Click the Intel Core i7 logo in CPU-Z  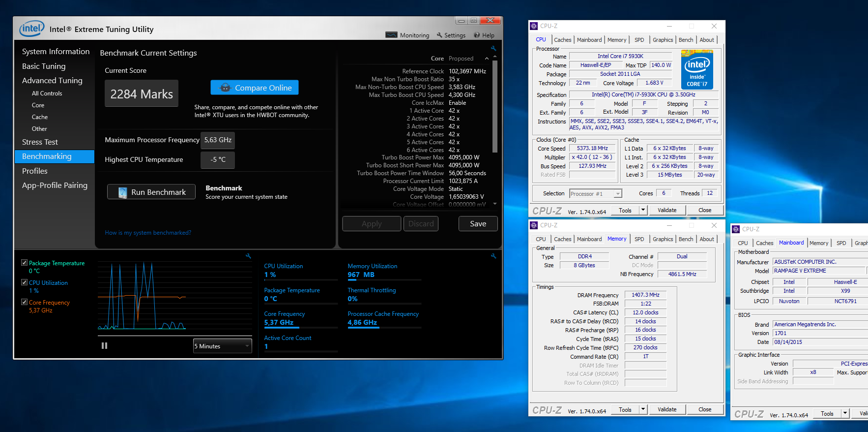[697, 69]
